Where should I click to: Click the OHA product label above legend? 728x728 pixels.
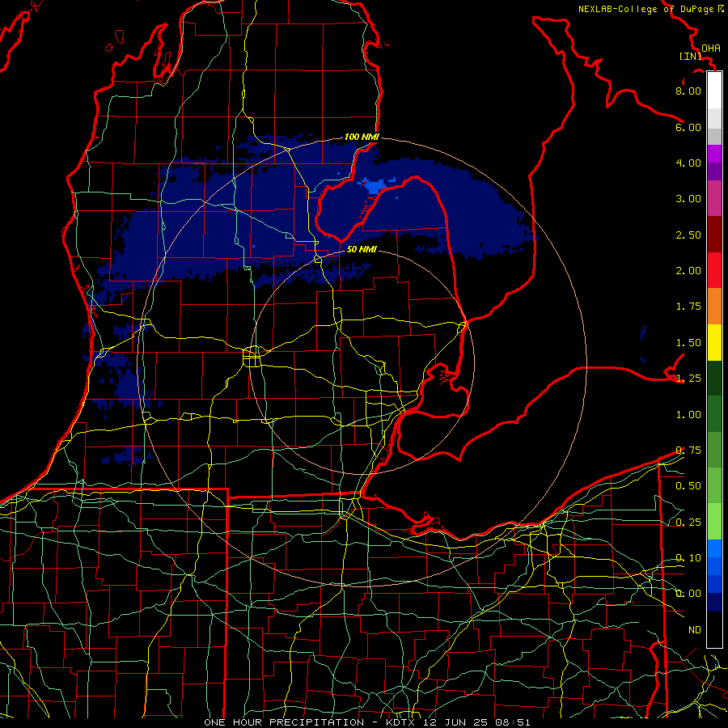(x=711, y=49)
